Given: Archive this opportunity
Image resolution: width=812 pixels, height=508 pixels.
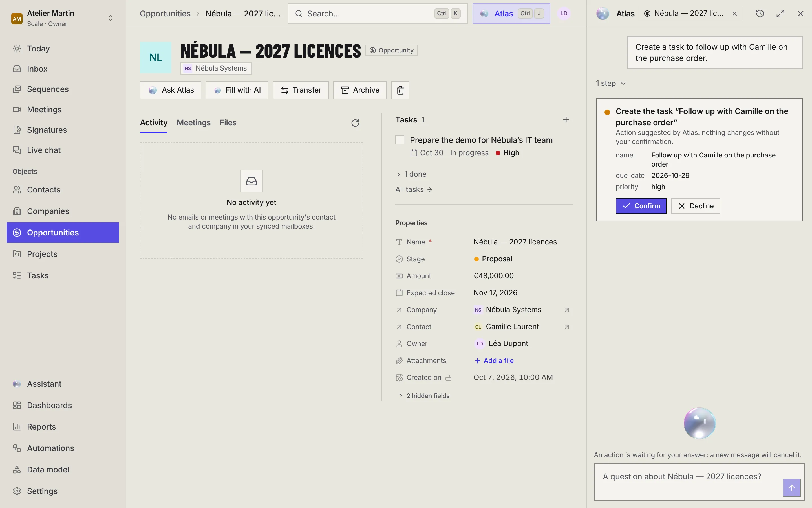Looking at the screenshot, I should tap(360, 90).
